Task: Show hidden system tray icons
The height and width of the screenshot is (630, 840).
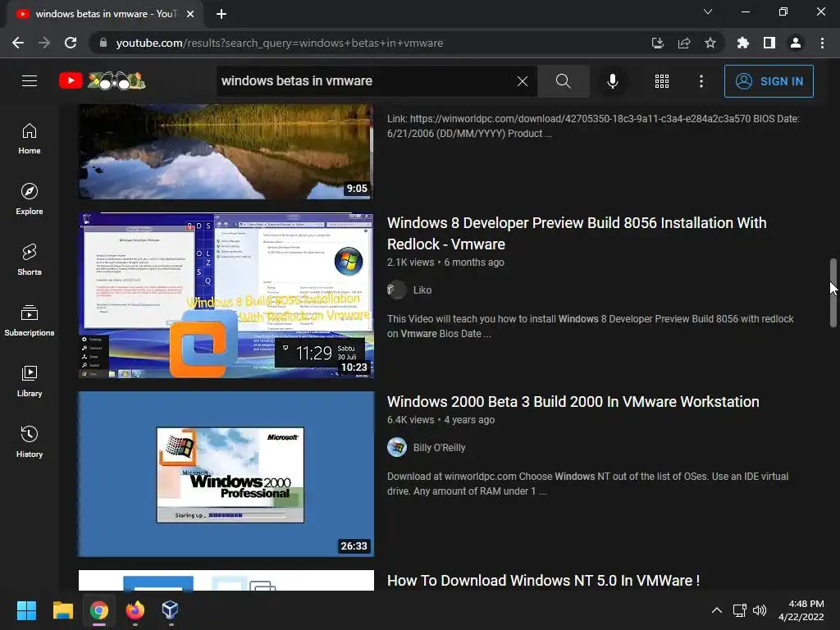Action: click(716, 610)
